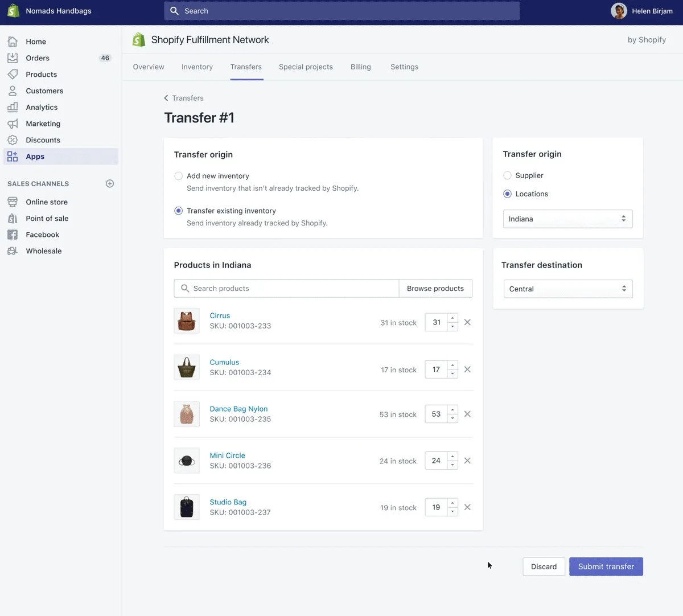Add a sales channel with plus icon
The width and height of the screenshot is (683, 616).
coord(110,183)
